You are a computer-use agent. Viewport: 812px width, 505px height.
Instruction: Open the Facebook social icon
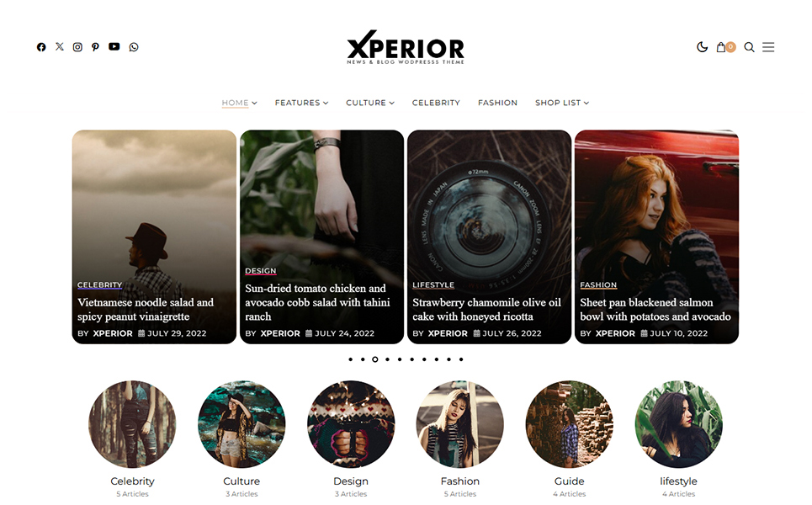pyautogui.click(x=41, y=47)
